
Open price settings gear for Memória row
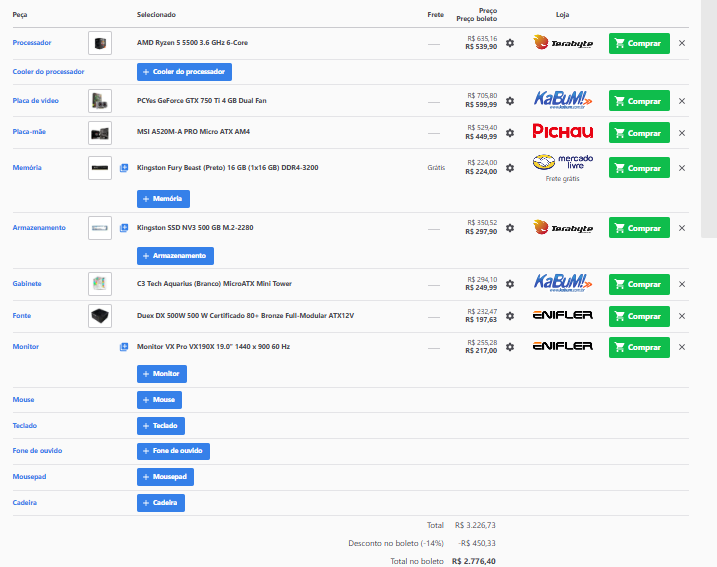510,168
